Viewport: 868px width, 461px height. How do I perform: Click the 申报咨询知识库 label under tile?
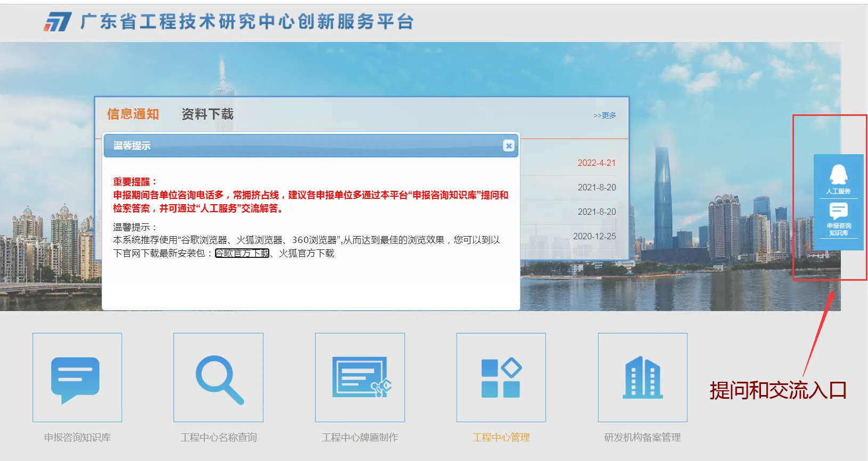[78, 438]
